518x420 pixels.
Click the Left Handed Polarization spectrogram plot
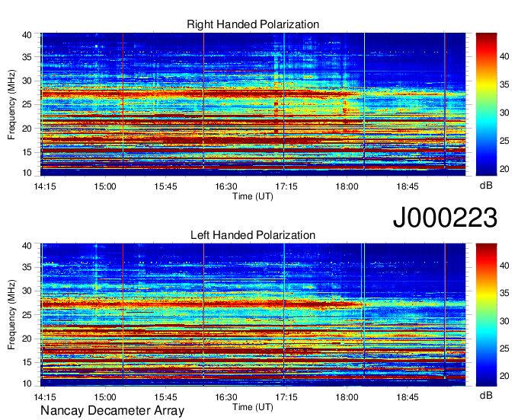pos(253,315)
